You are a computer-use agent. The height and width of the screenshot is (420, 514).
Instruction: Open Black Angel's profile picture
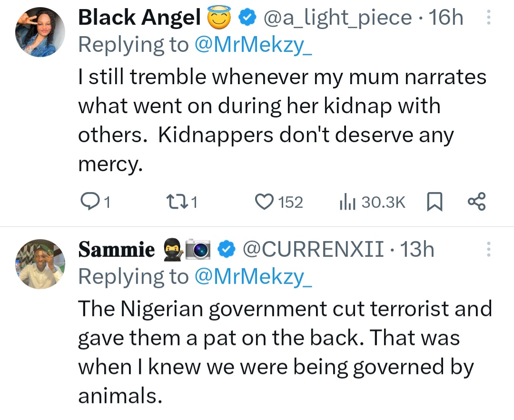pyautogui.click(x=40, y=32)
